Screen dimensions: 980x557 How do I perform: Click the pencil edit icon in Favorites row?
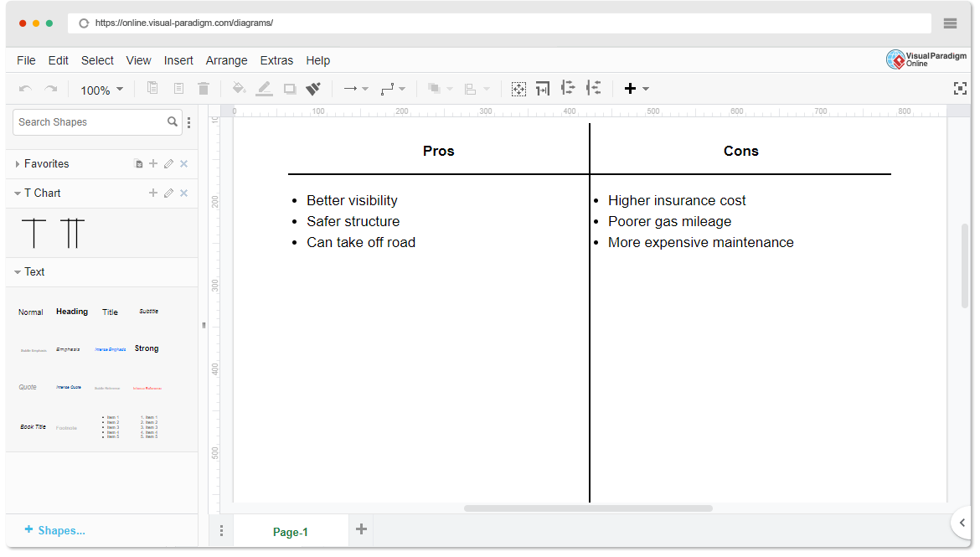click(168, 164)
